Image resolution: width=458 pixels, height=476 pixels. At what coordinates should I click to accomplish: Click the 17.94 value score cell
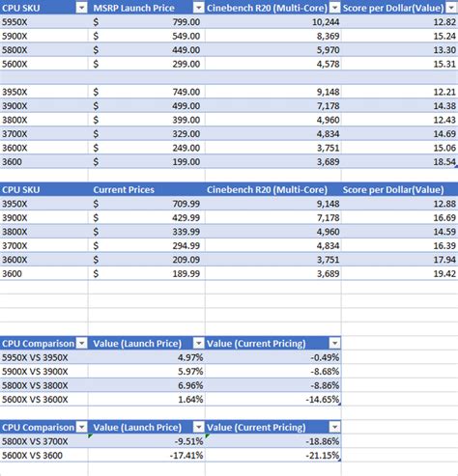coord(400,260)
